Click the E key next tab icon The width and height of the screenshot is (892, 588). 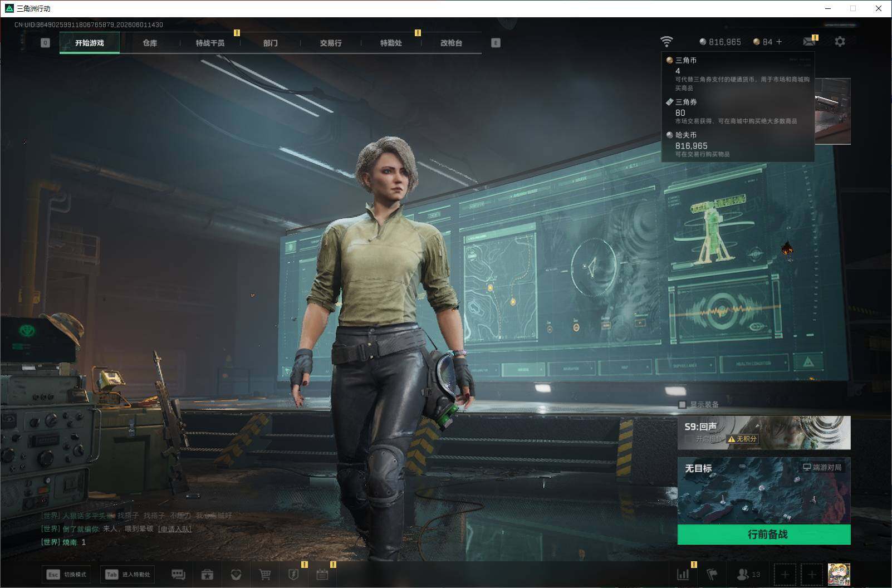(496, 43)
